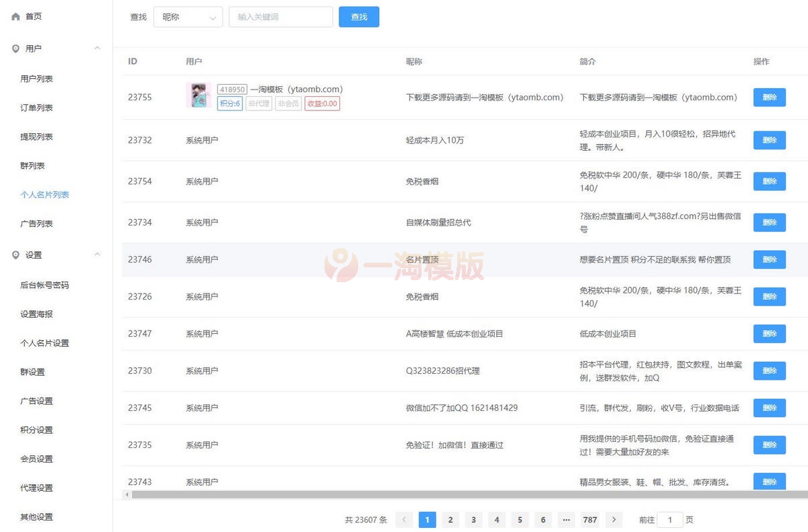Viewport: 808px width, 532px height.
Task: Go to the next page using the arrow icon
Action: coord(613,519)
